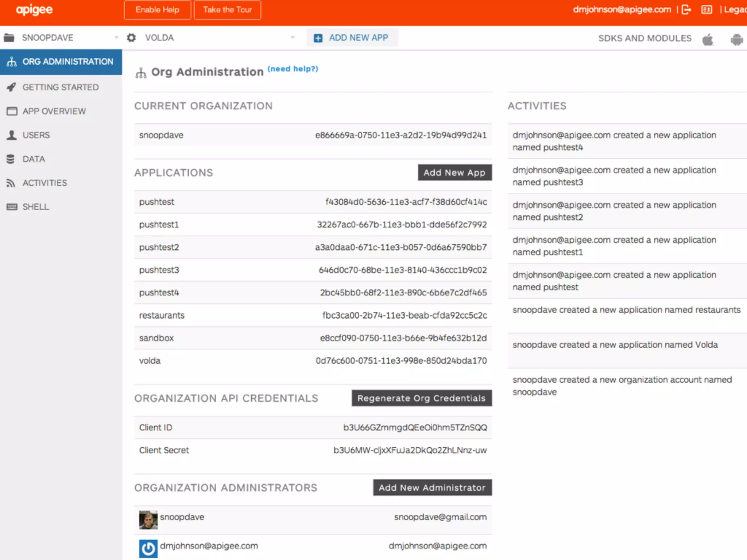Open the dmjohnson@apigee.com account menu

(622, 9)
